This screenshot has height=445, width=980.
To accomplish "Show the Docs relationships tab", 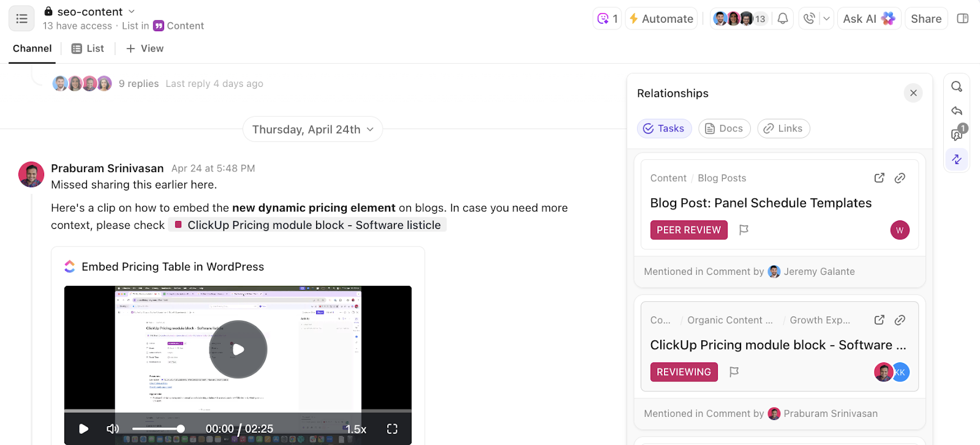I will coord(724,129).
